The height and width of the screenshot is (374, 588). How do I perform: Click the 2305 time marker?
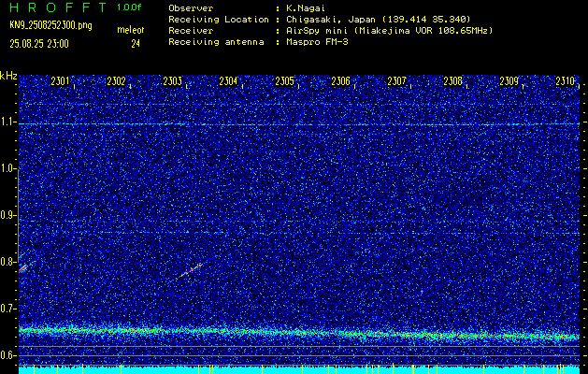[x=284, y=80]
